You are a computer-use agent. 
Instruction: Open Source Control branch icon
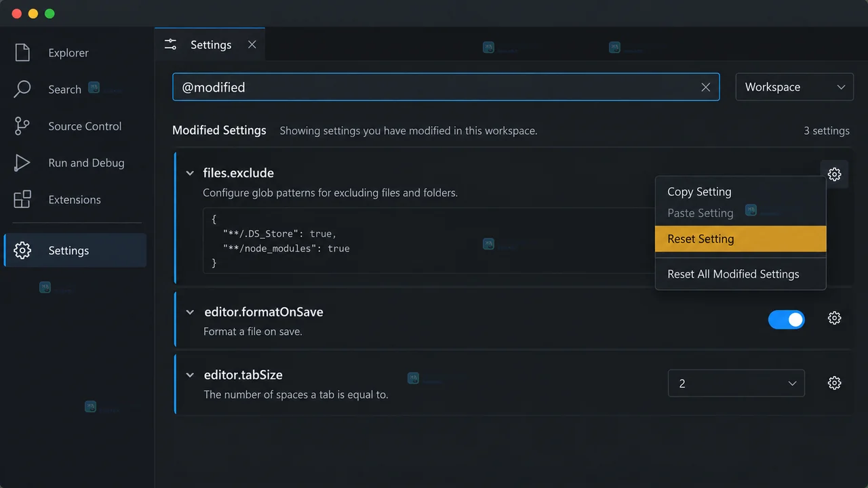coord(22,126)
